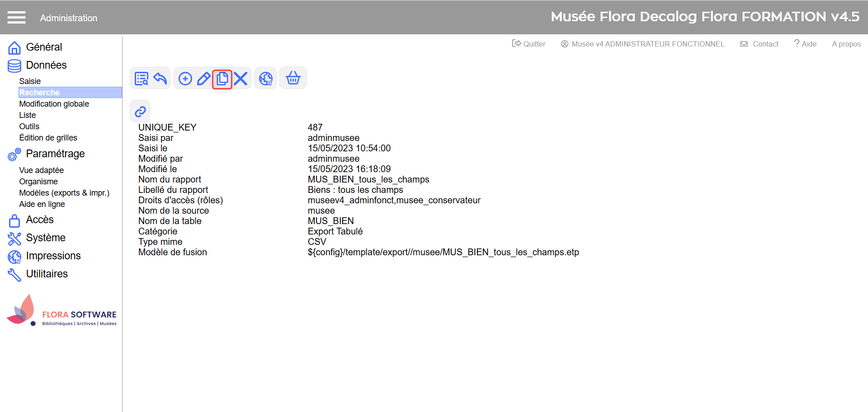The image size is (868, 412).
Task: Click the Catégorie field label
Action: click(x=158, y=231)
